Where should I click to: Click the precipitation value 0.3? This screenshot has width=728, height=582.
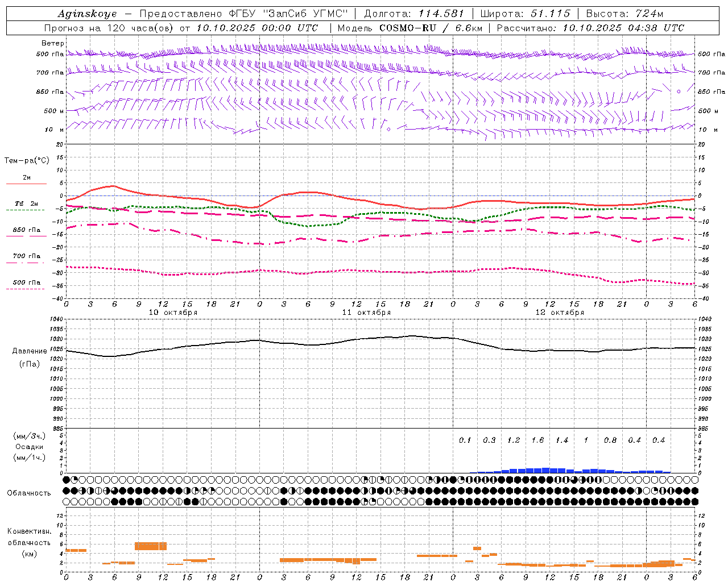point(489,440)
